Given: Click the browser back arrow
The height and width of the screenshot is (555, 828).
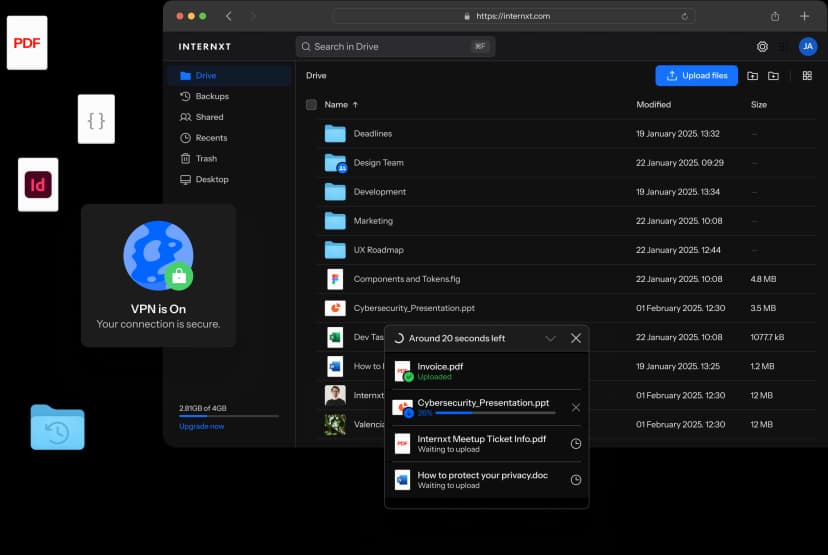Looking at the screenshot, I should coord(229,16).
